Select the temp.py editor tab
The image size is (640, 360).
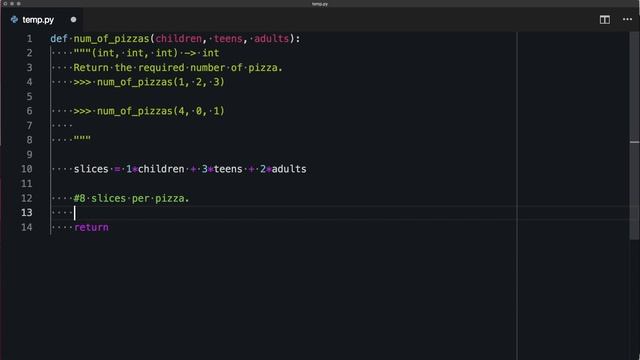(42, 20)
